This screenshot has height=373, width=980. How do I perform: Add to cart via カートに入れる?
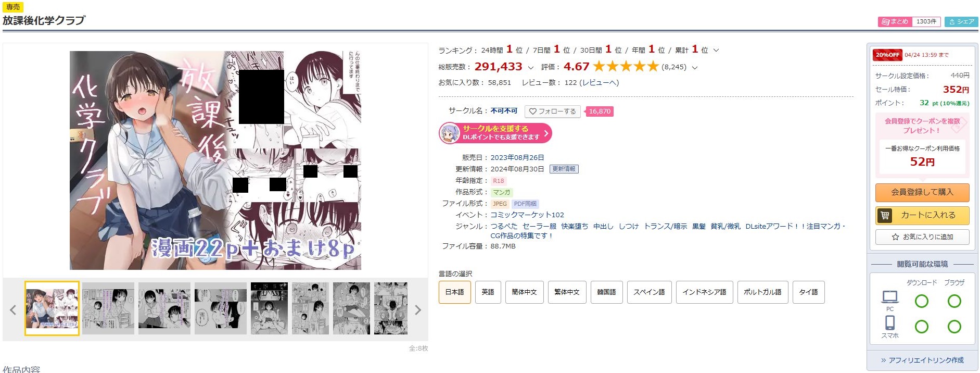pos(922,215)
